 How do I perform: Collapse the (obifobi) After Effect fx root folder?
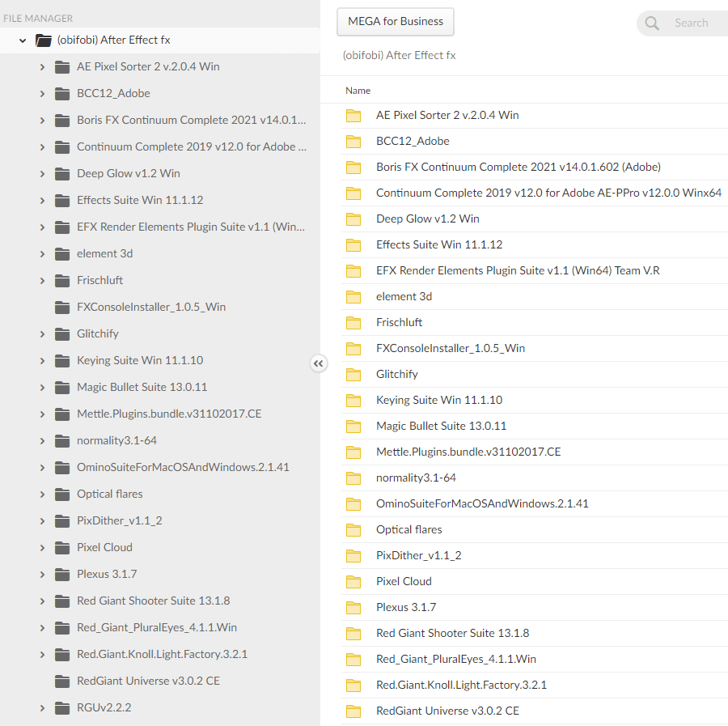[23, 40]
